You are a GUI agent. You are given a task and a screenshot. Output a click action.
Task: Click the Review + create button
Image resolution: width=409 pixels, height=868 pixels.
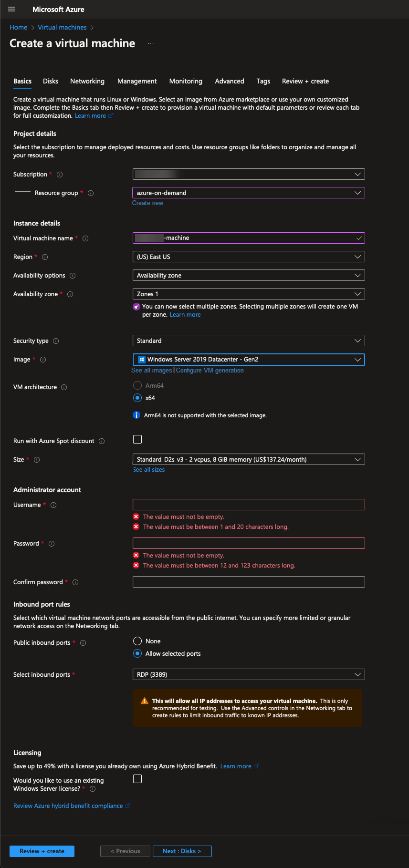pos(42,851)
